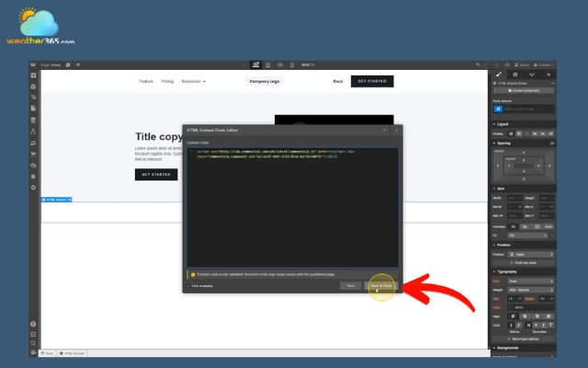This screenshot has height=368, width=588.
Task: Select the desktop breakpoint icon
Action: coord(255,65)
